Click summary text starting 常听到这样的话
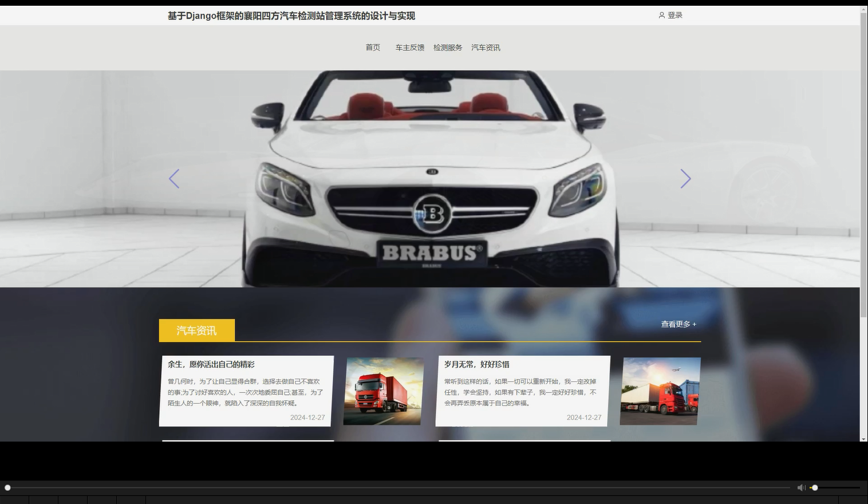 521,392
